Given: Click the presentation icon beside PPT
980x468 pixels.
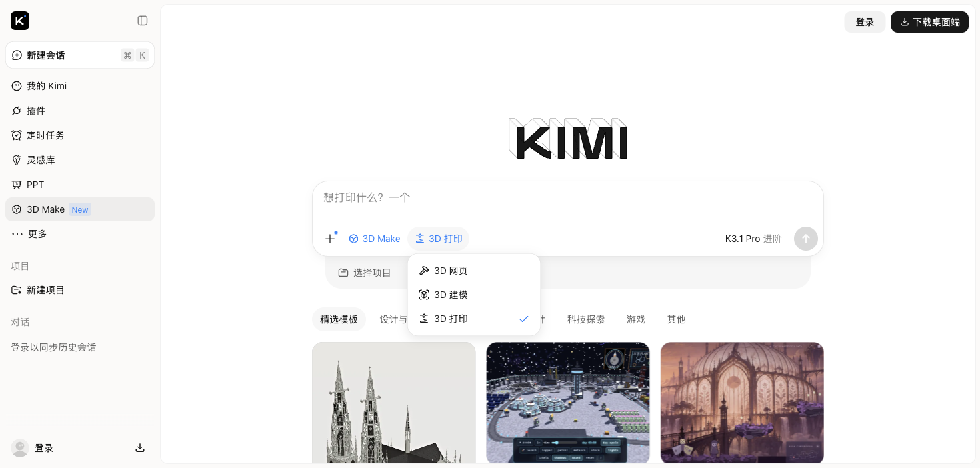Looking at the screenshot, I should [17, 185].
